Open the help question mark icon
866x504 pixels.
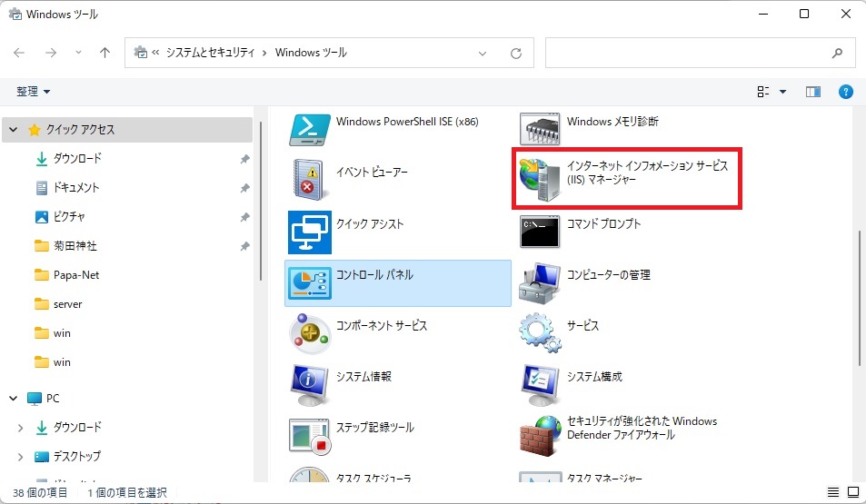coord(846,92)
